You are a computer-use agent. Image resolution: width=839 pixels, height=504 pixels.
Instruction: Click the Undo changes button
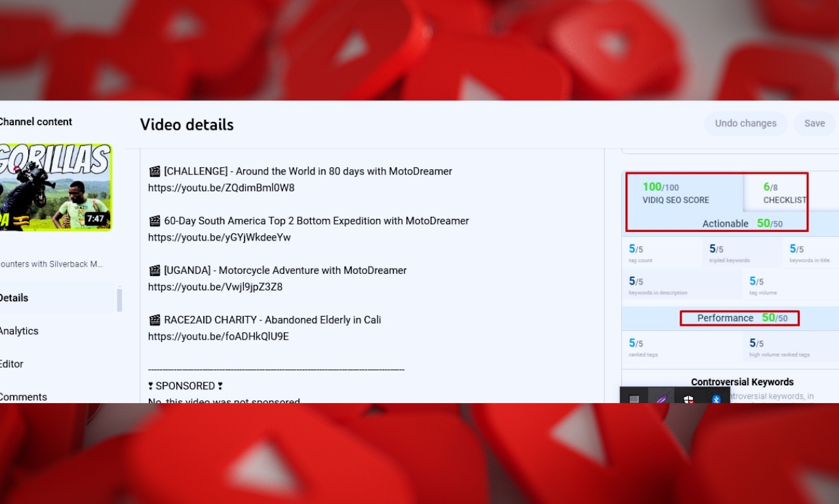[x=745, y=123]
